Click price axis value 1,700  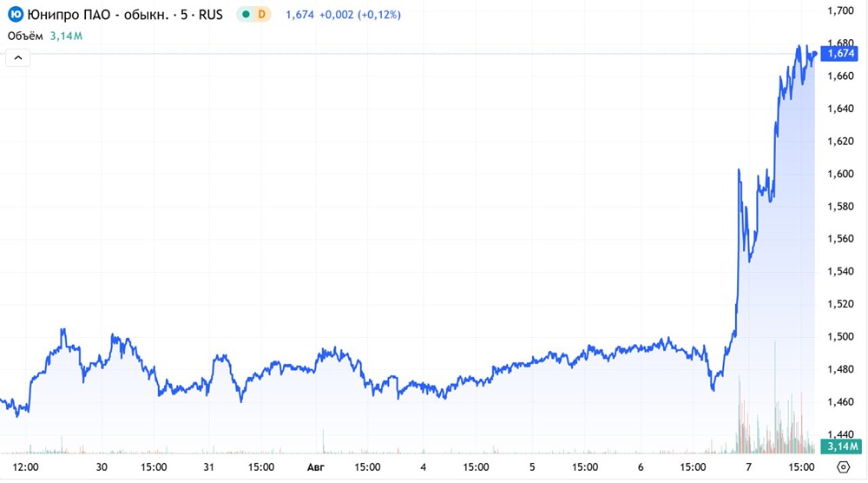pyautogui.click(x=840, y=10)
